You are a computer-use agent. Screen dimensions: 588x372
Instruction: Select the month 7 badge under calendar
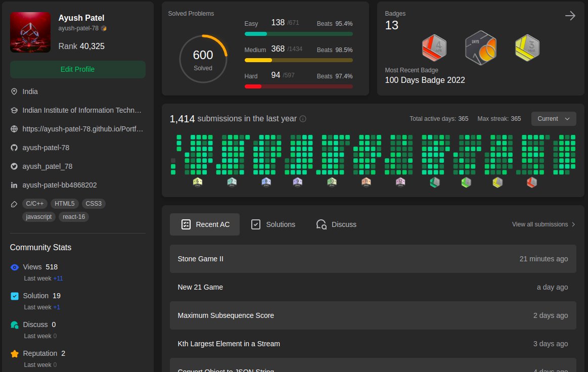pos(232,182)
